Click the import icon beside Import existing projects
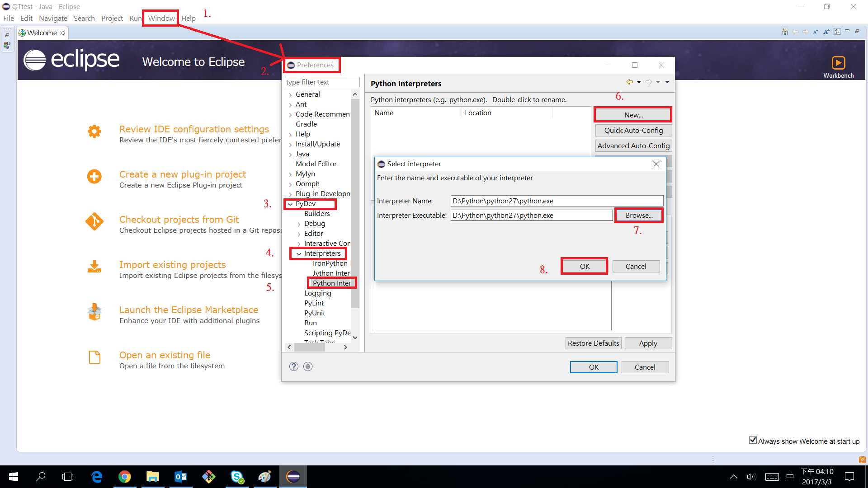 coord(94,267)
